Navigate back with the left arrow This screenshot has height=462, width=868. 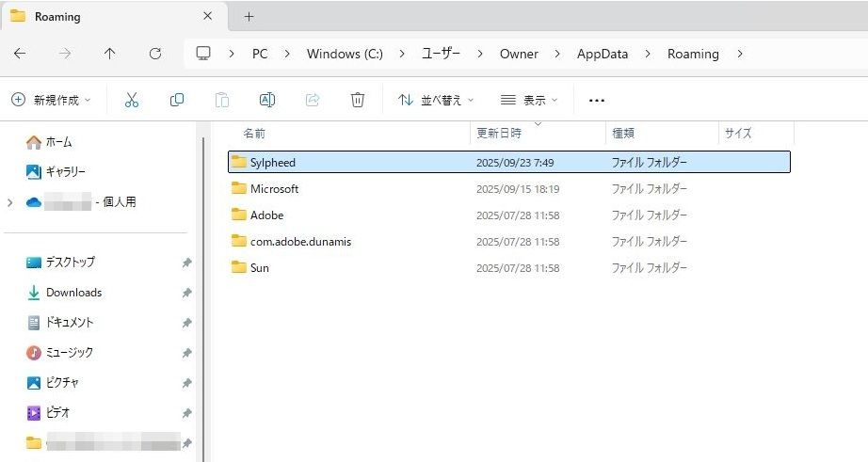click(x=20, y=54)
